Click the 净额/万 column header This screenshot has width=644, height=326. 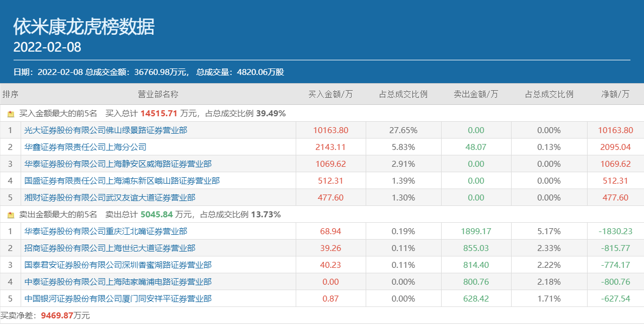tap(615, 94)
